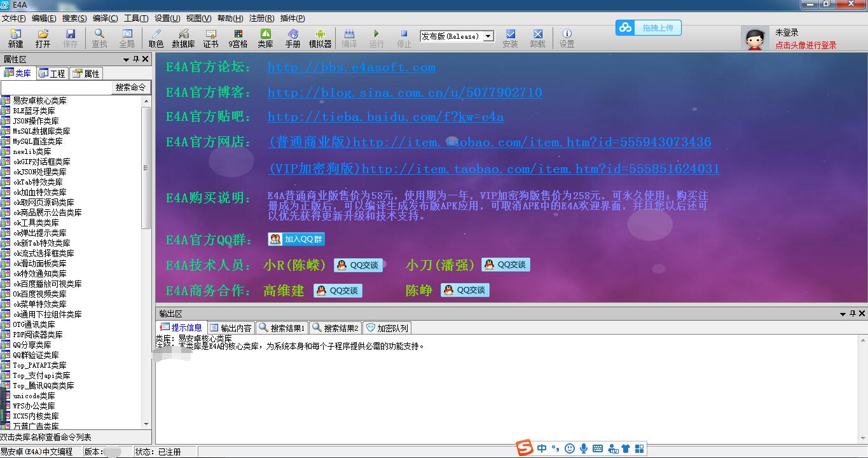Open the 发布版(Release) build mode dropdown
Screen dimensions: 868x458
coord(488,36)
